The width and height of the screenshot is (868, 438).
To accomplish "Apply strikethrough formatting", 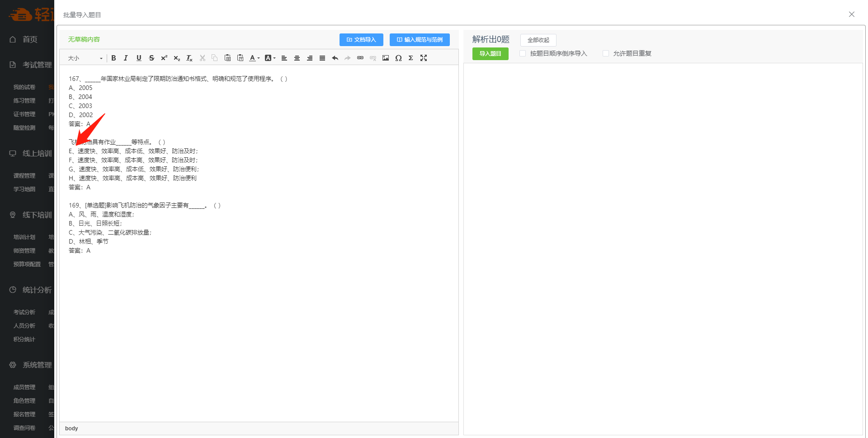I will point(151,58).
